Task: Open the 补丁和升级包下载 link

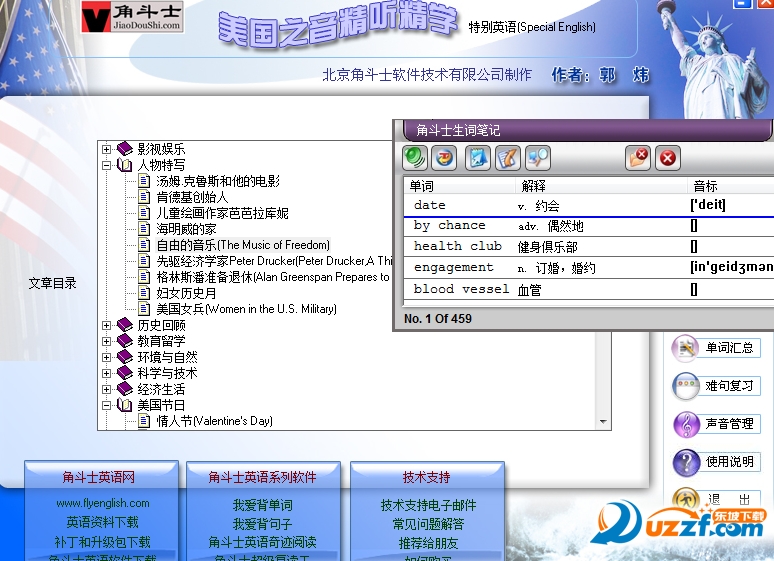Action: (103, 542)
